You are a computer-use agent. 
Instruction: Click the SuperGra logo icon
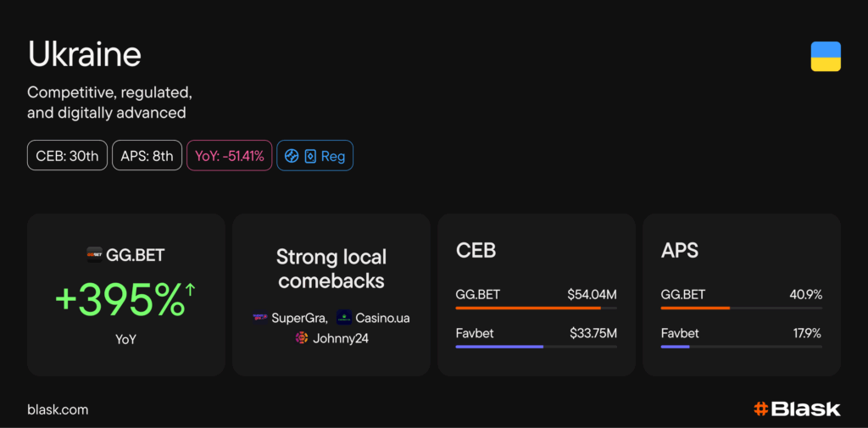tap(260, 318)
